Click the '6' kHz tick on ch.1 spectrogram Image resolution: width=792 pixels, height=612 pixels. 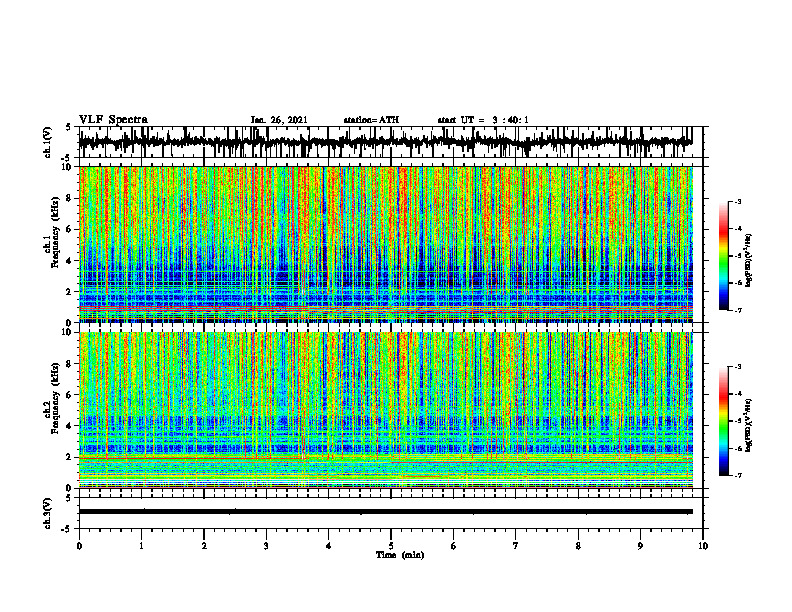70,229
